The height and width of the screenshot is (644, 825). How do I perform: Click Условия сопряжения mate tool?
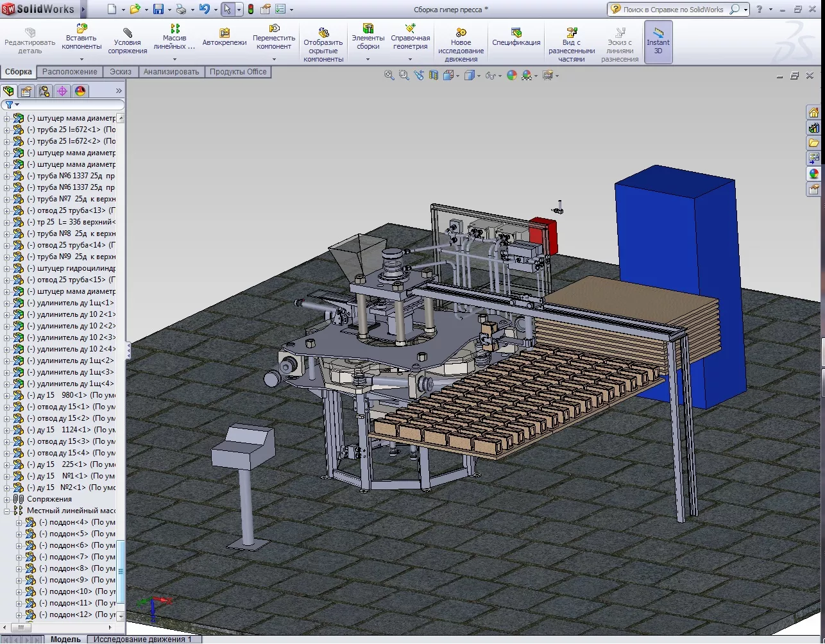[x=128, y=41]
